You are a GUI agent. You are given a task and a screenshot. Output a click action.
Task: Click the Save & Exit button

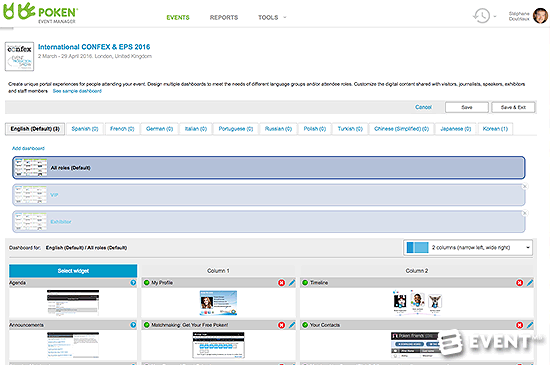(513, 107)
